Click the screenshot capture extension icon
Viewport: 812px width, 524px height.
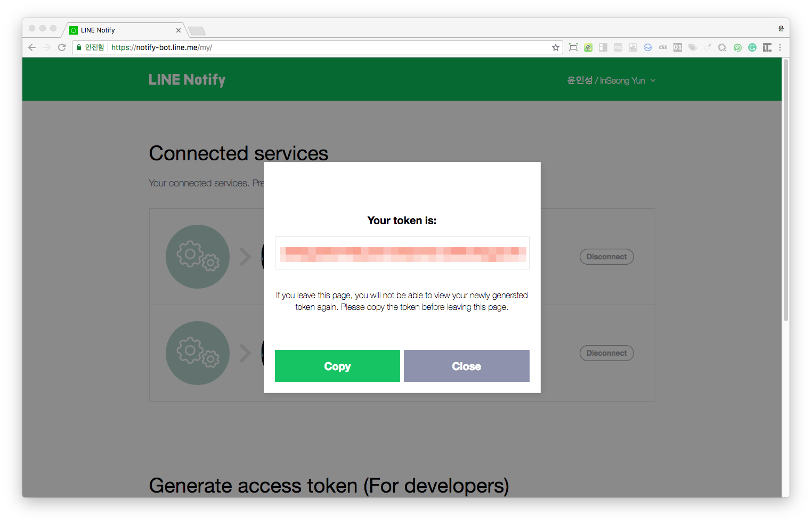[573, 47]
